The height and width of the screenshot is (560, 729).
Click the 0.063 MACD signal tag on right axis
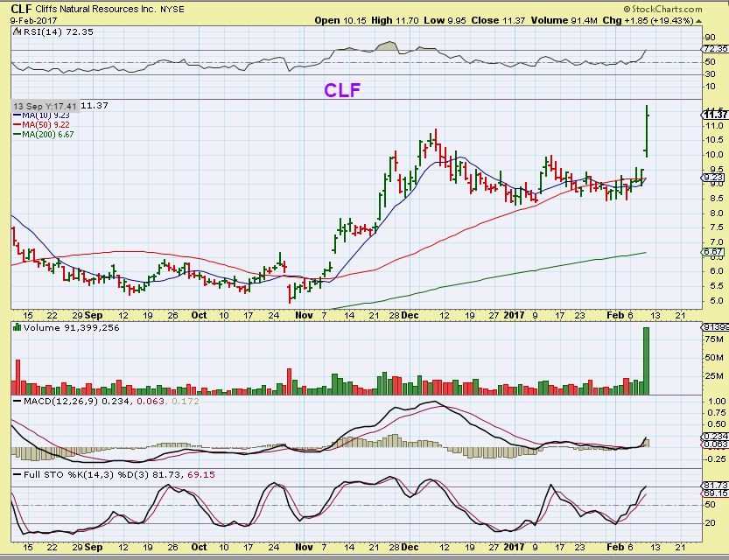[715, 444]
